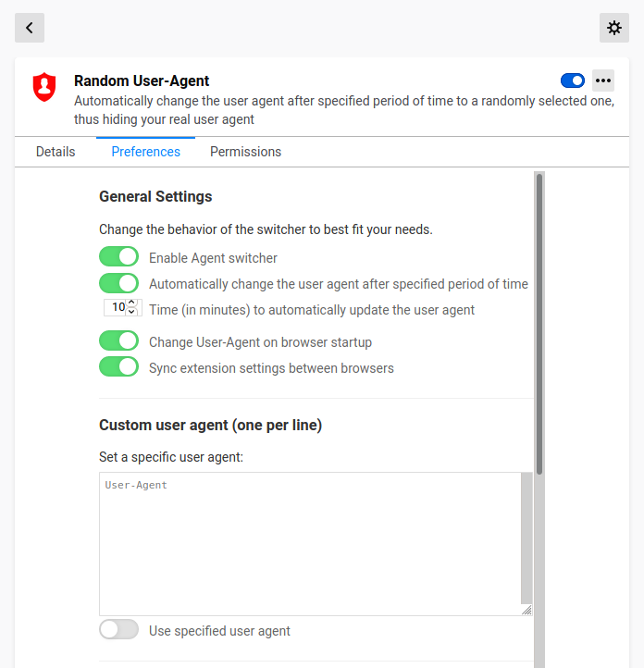Screen dimensions: 644x668
Task: Toggle Change User-Agent on browser startup
Action: [118, 341]
